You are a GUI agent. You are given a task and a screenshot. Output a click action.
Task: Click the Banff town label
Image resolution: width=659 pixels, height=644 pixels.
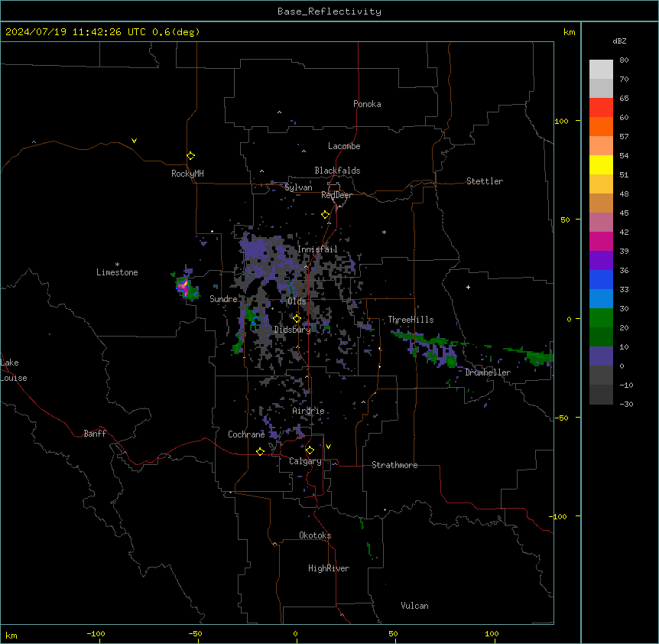(x=95, y=434)
